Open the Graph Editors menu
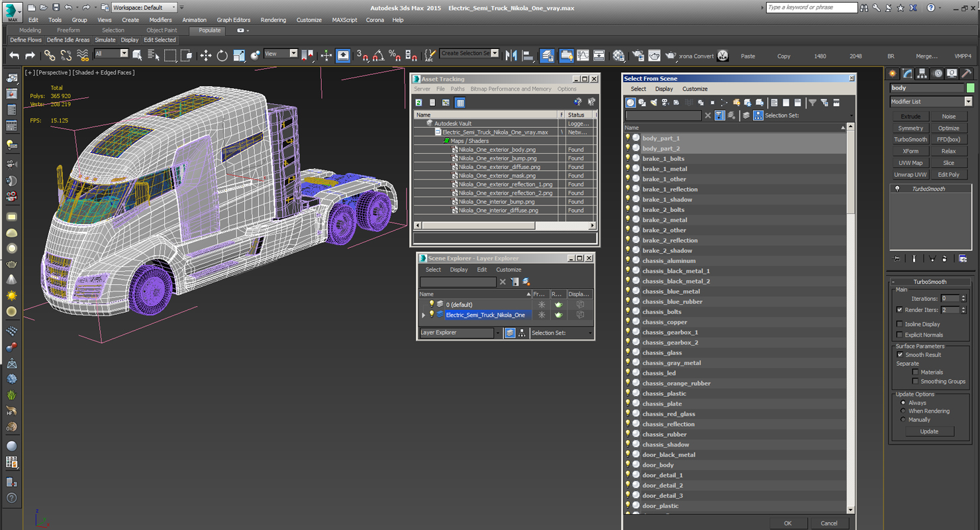Image resolution: width=980 pixels, height=530 pixels. point(234,20)
